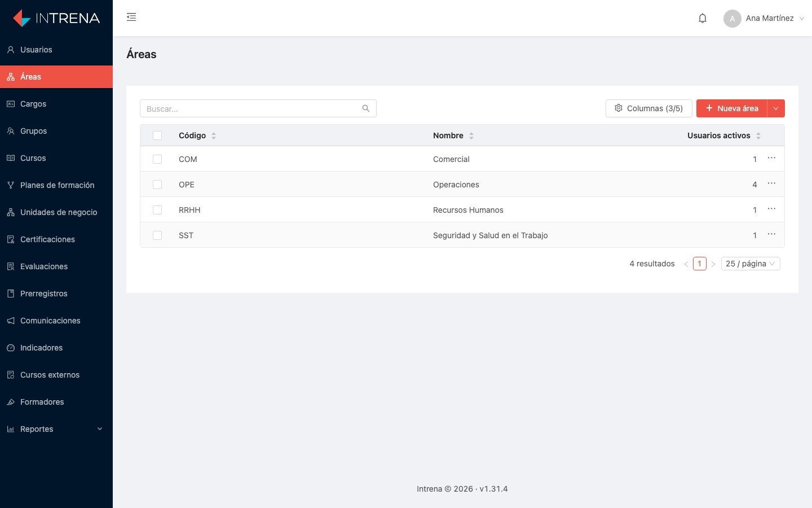This screenshot has width=812, height=508.
Task: Check the COM row checkbox
Action: pos(157,159)
